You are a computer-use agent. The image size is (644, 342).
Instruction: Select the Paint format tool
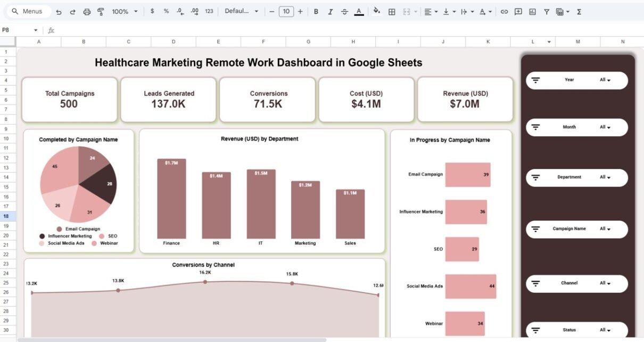coord(101,12)
